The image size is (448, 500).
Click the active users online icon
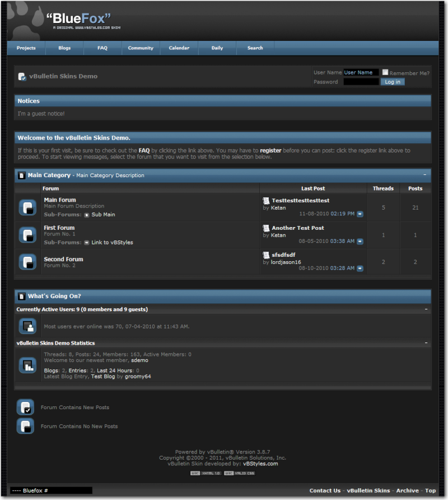point(28,326)
